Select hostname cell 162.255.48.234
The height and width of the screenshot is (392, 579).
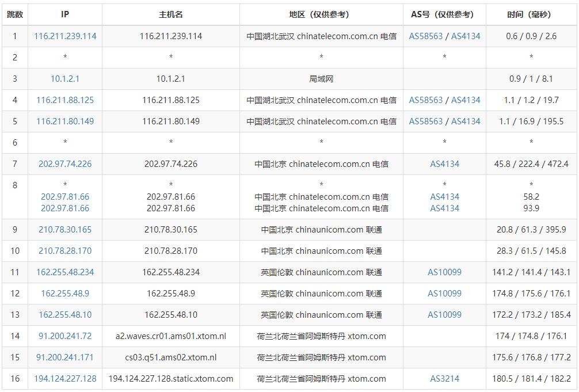pos(170,272)
